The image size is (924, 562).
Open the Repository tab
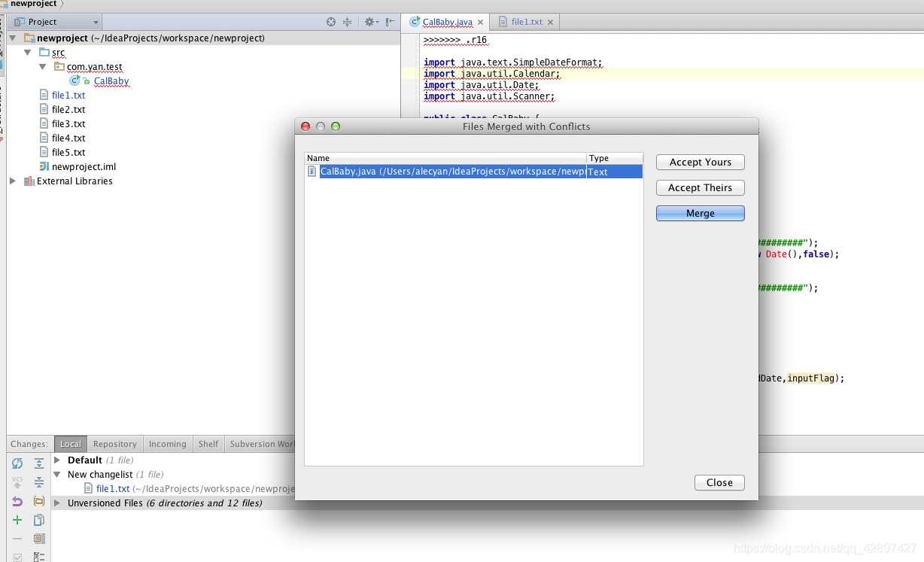(x=115, y=444)
